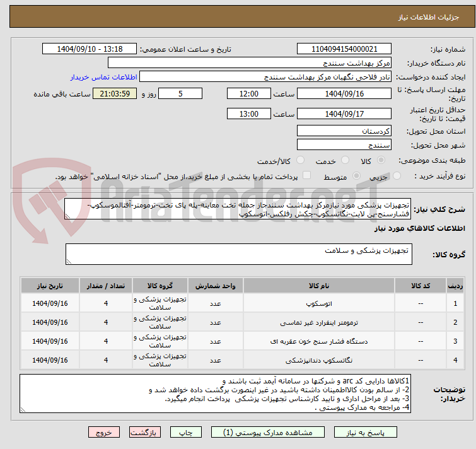
Task: Select the جزیی purchase type radio
Action: [397, 176]
